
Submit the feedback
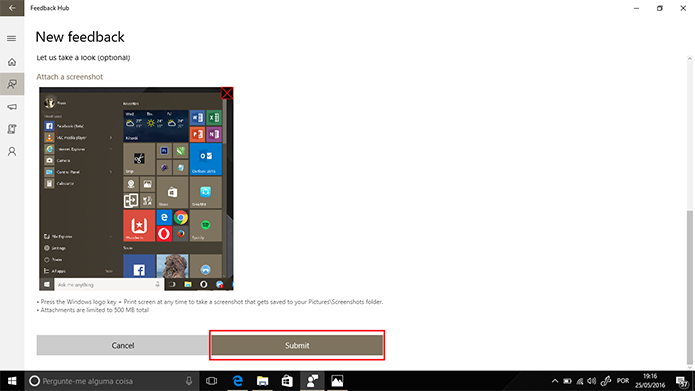tap(297, 345)
